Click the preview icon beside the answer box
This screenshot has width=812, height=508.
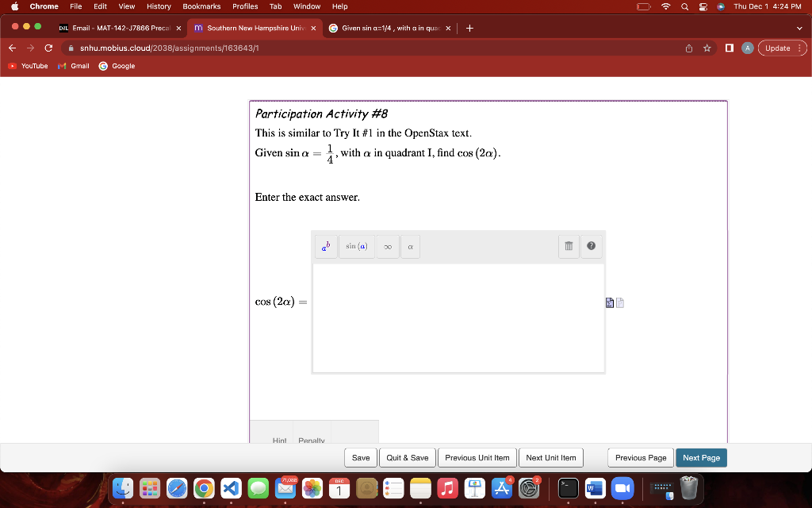pos(610,302)
